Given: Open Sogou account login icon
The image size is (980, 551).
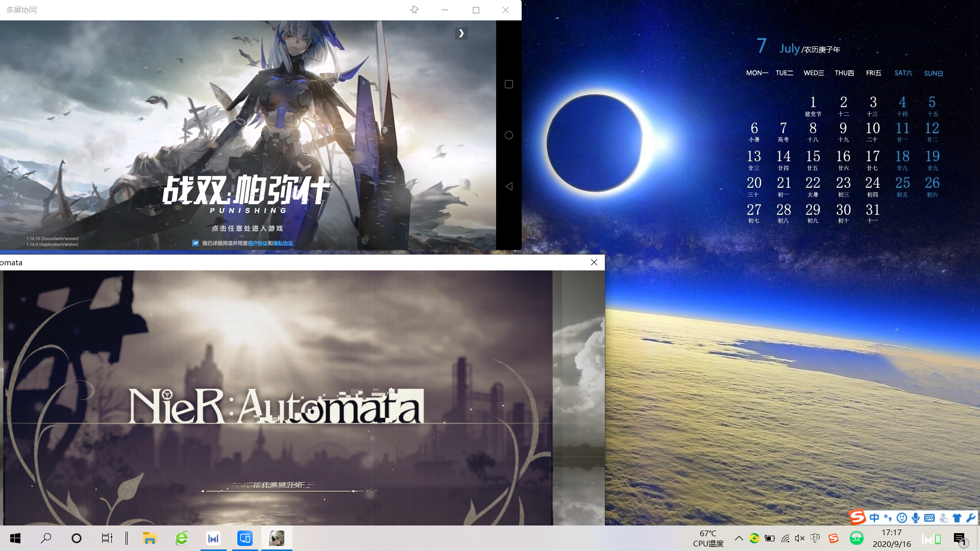Looking at the screenshot, I should click(x=943, y=518).
